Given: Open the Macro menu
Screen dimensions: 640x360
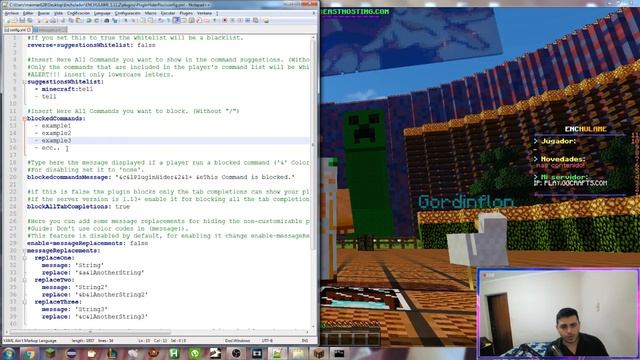Looking at the screenshot, I should coord(151,13).
